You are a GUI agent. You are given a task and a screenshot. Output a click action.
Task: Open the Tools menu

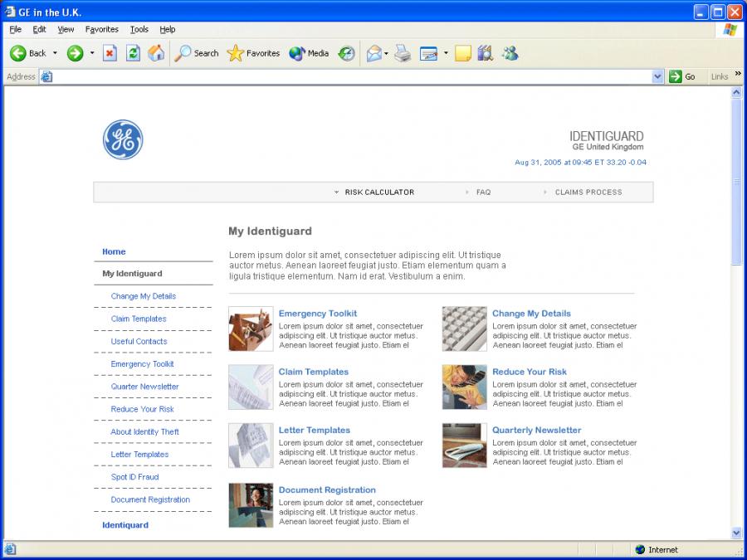click(139, 30)
